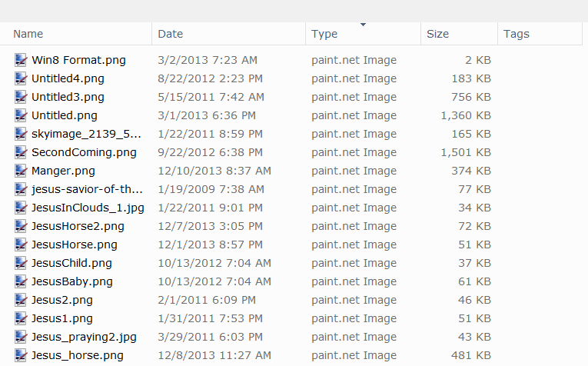This screenshot has height=366, width=588.
Task: Click the Tags column header
Action: tap(517, 34)
